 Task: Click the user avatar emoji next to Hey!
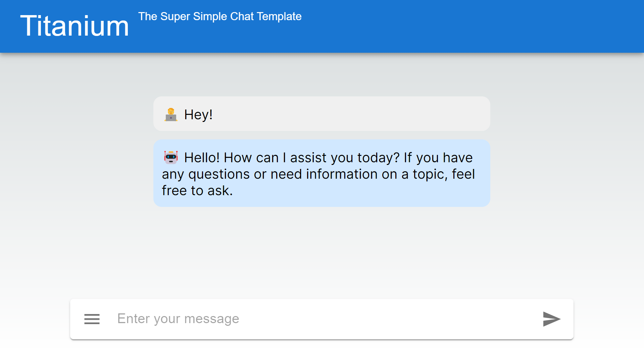click(x=171, y=115)
